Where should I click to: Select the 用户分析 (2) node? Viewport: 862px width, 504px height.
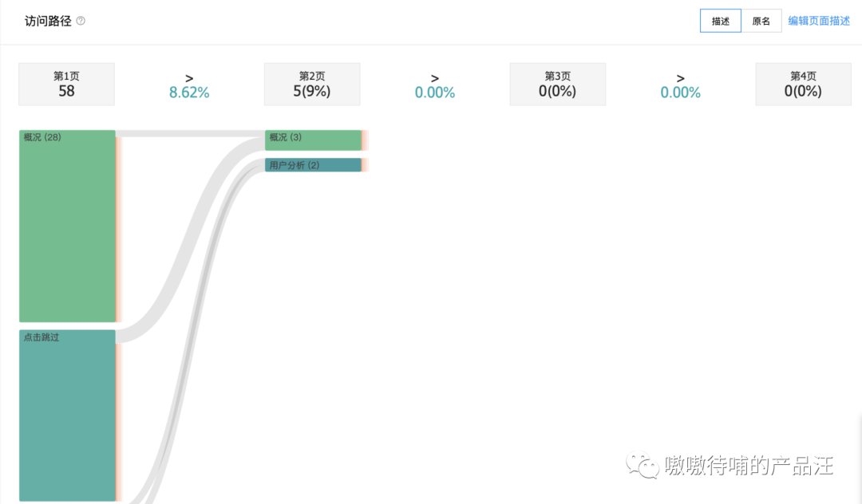[313, 165]
